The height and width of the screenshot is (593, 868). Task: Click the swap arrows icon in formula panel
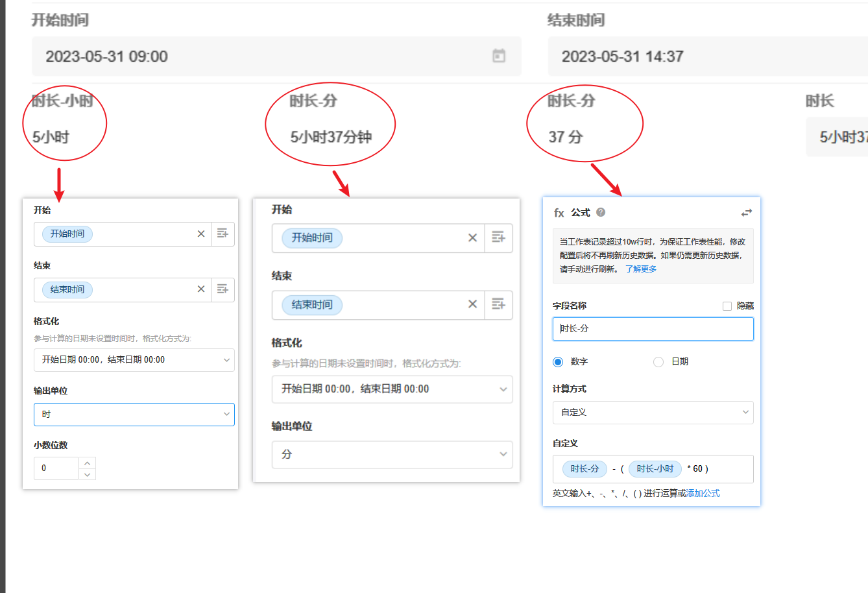[747, 213]
